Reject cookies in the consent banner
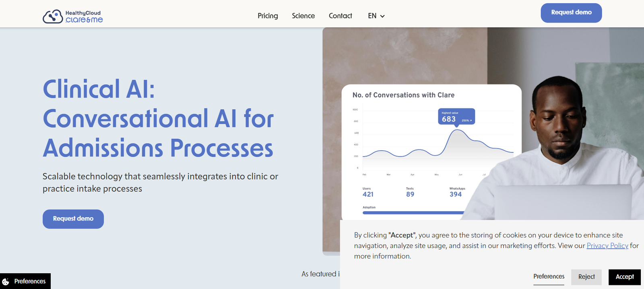 pos(586,277)
